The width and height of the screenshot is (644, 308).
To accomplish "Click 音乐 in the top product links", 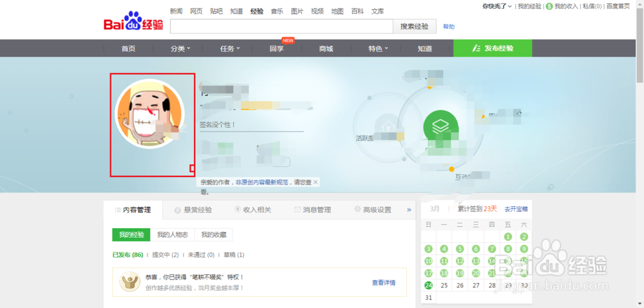I will tap(277, 12).
